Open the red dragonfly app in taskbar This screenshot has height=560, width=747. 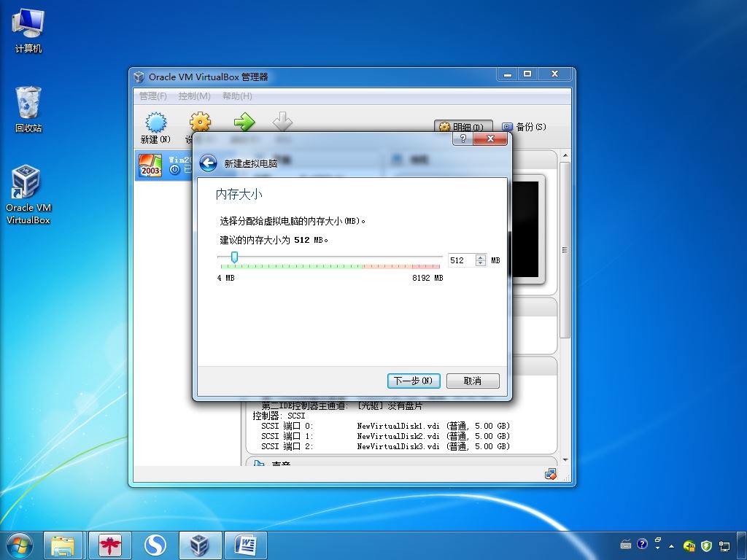click(110, 545)
